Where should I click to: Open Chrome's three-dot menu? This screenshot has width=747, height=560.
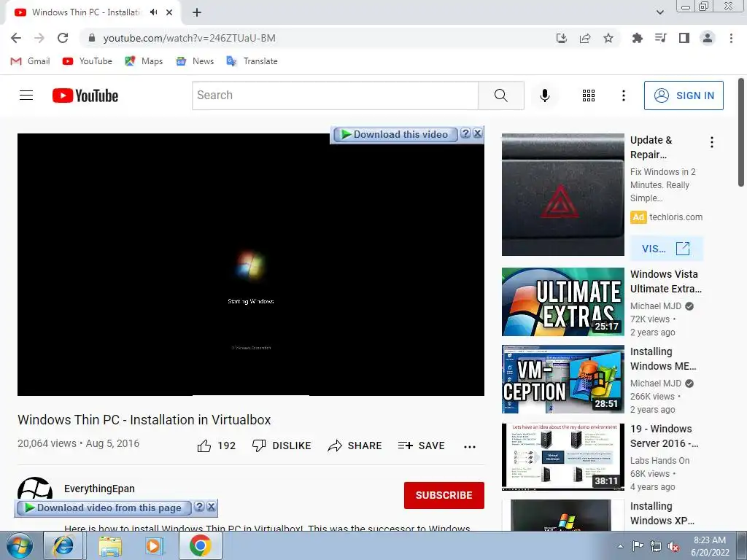[731, 38]
